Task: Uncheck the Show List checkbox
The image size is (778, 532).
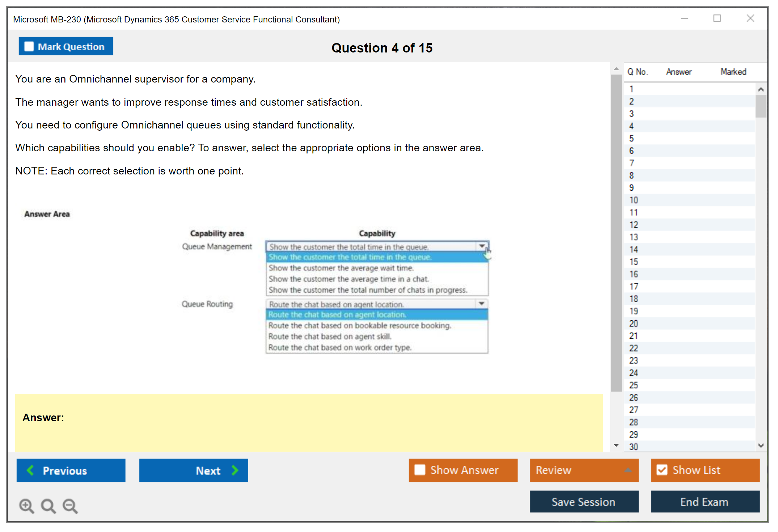Action: [662, 470]
